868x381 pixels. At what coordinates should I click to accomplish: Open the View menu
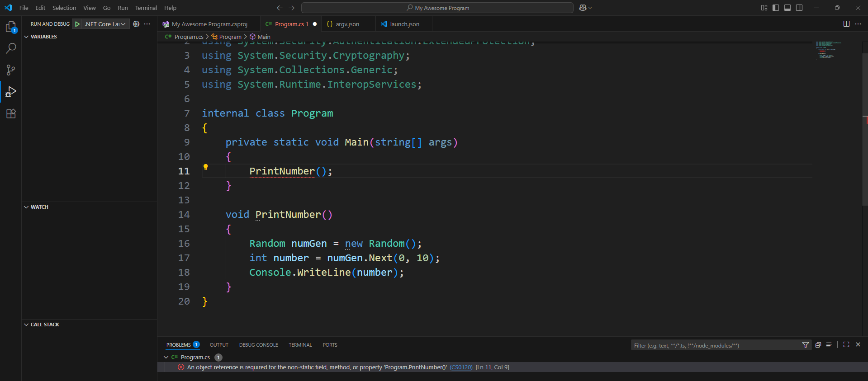coord(90,8)
